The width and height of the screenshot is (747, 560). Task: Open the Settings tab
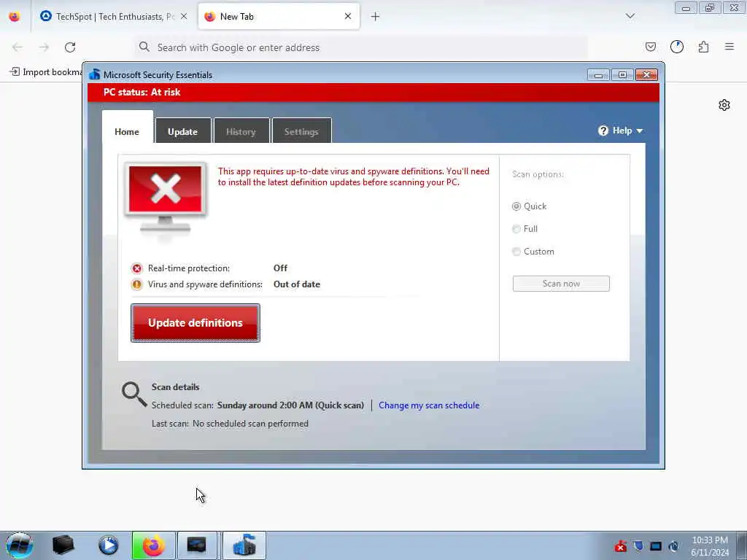pos(301,131)
